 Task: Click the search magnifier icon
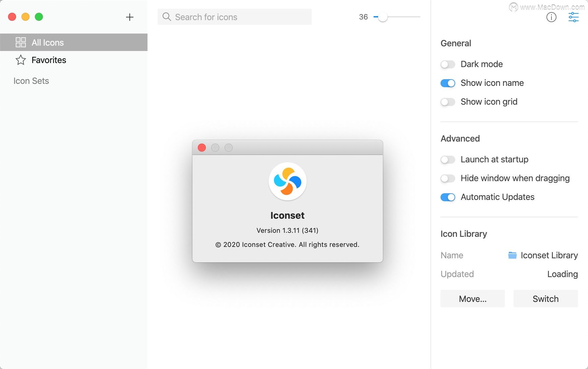tap(167, 16)
